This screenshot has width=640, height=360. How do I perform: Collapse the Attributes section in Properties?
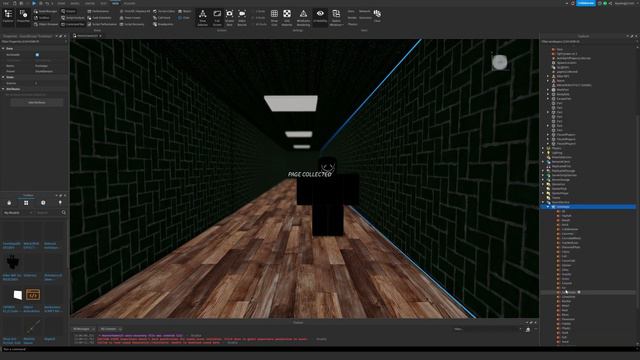[x=3, y=89]
